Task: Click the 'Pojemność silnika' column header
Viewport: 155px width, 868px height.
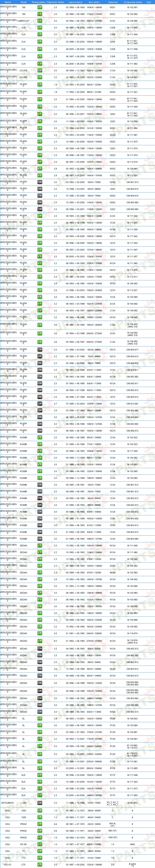Action: coord(55,2)
